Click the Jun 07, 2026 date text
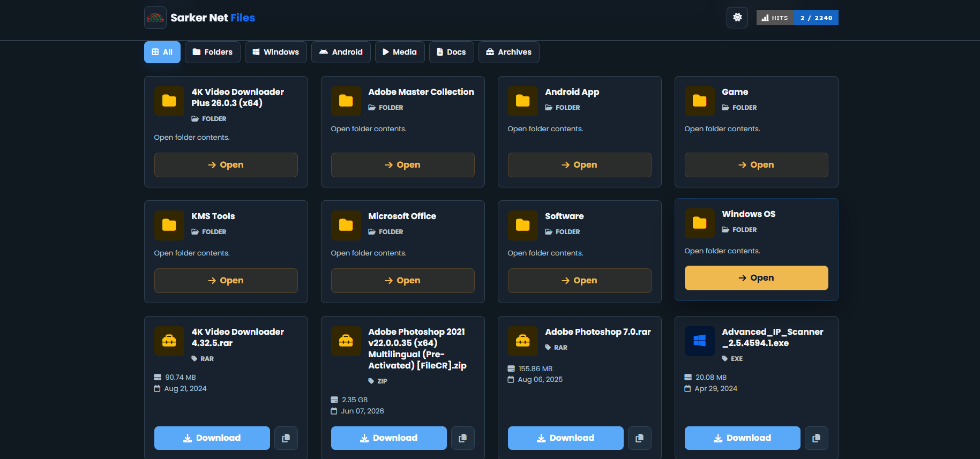The height and width of the screenshot is (459, 980). (x=363, y=411)
